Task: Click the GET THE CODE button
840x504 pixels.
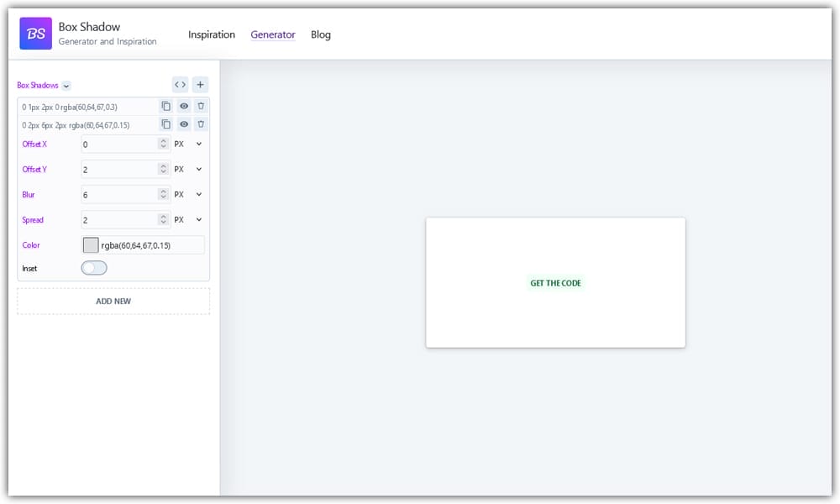Action: pos(555,283)
